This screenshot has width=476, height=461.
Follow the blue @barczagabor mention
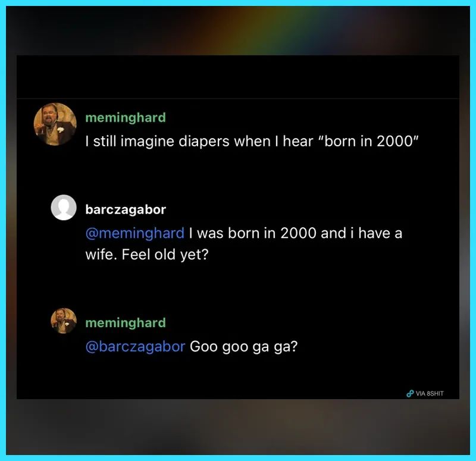[x=135, y=346]
